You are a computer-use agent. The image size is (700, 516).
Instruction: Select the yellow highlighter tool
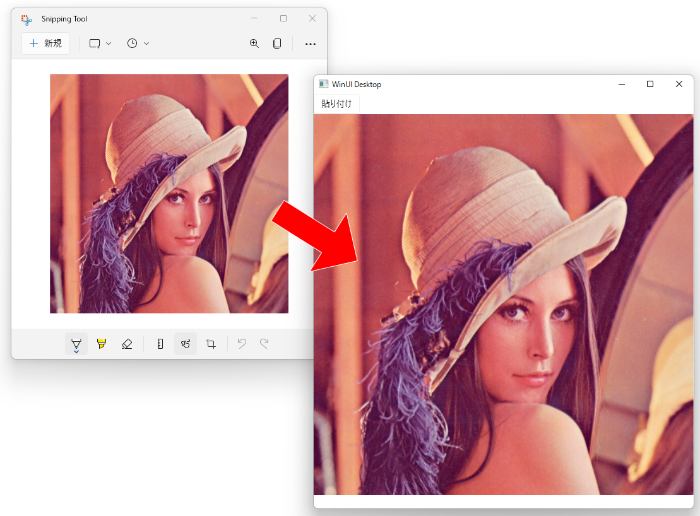tap(101, 344)
